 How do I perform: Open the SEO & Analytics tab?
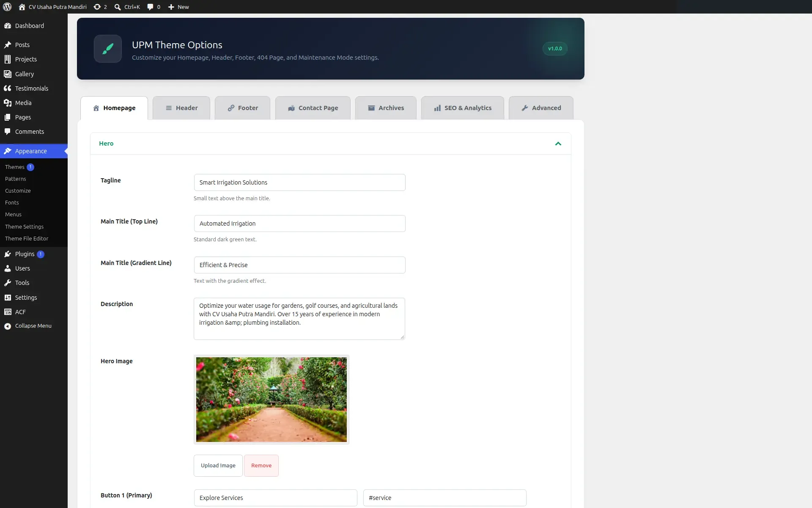(x=463, y=108)
